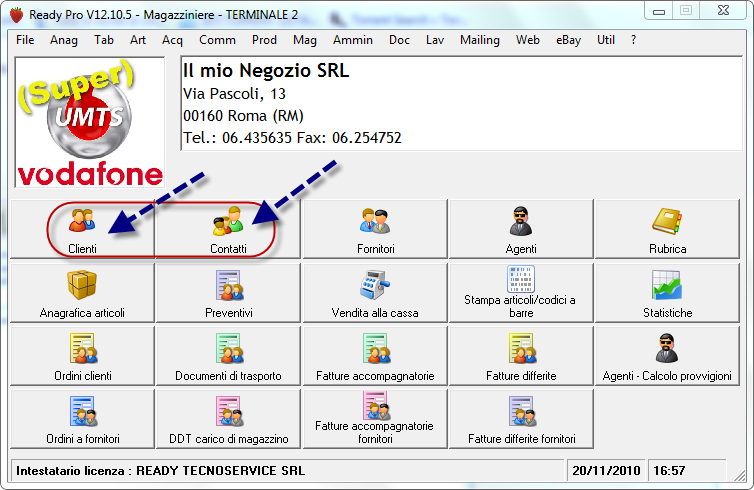Image resolution: width=754 pixels, height=490 pixels.
Task: Click the 'Intestatario licenza' status bar text
Action: 161,470
